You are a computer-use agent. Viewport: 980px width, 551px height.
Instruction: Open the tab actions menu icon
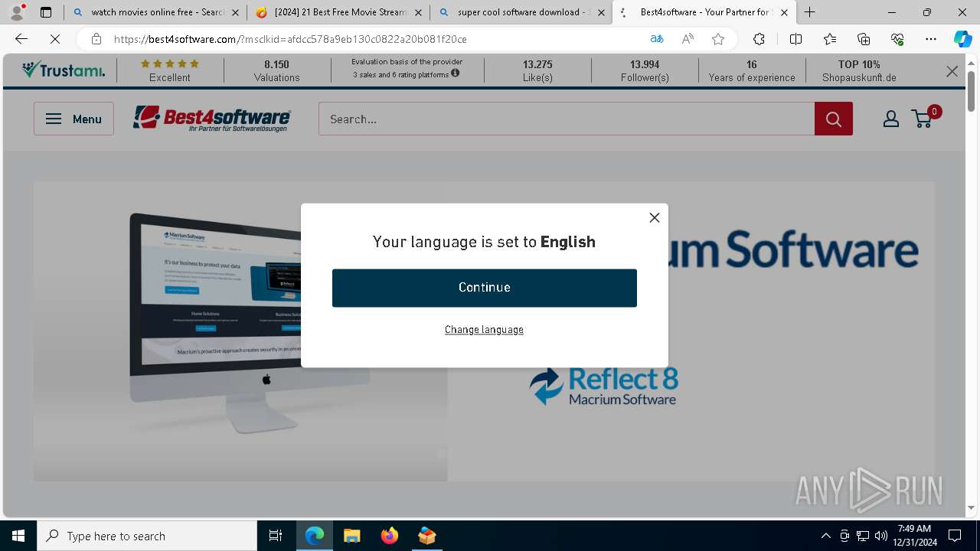point(46,12)
